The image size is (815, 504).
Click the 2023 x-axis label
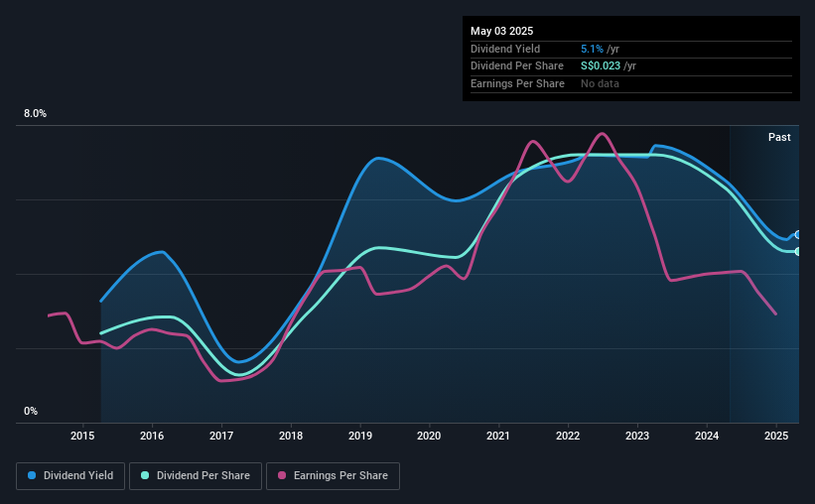(x=637, y=436)
